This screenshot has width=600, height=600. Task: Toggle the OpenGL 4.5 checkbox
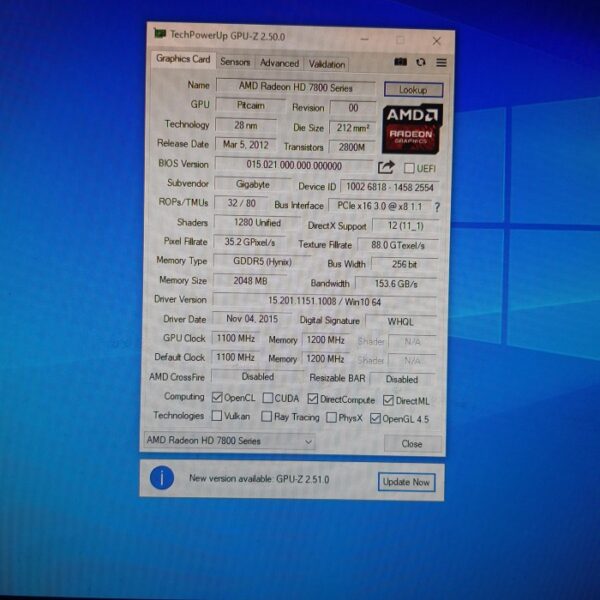tap(375, 418)
